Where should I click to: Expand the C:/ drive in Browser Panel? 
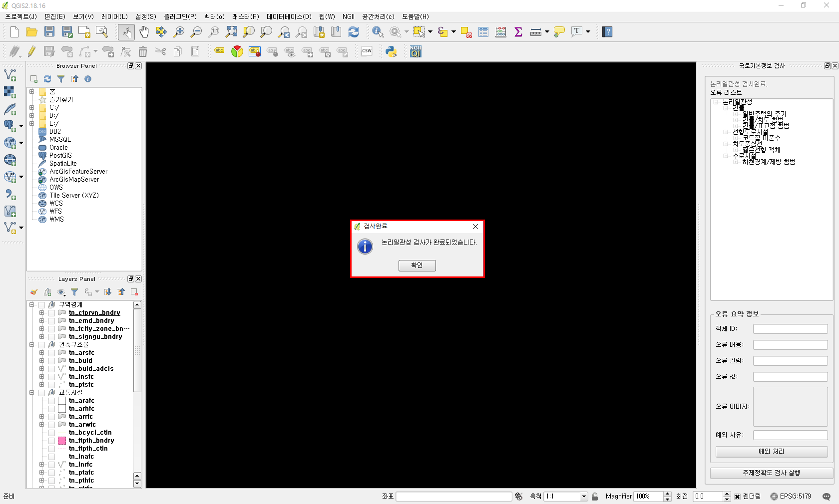pyautogui.click(x=32, y=107)
